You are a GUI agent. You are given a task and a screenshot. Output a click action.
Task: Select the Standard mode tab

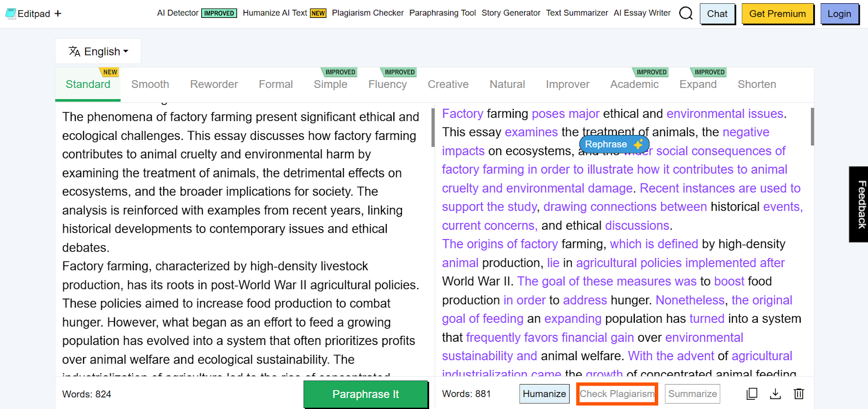point(88,84)
